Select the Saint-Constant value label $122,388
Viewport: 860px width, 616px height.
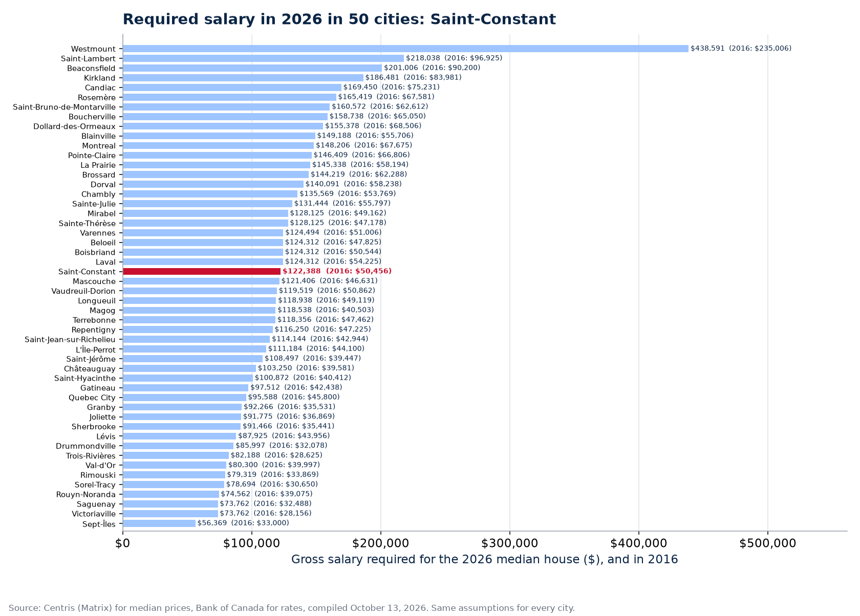(337, 271)
